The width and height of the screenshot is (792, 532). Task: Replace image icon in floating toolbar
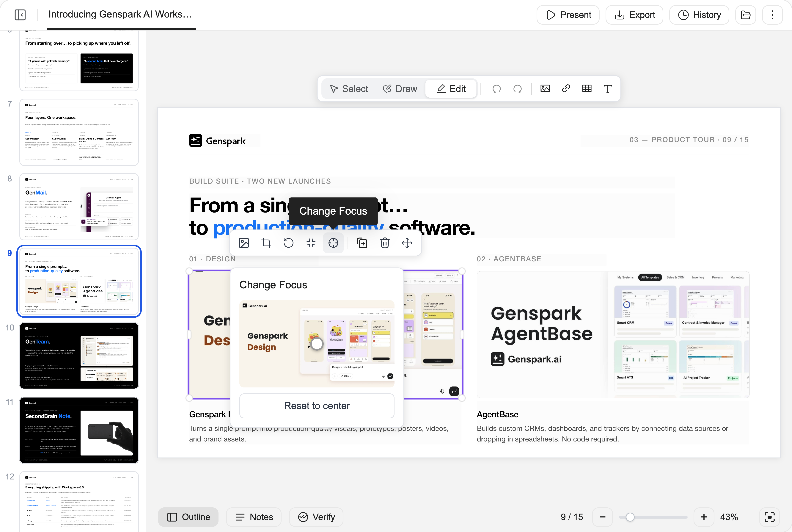pos(244,243)
